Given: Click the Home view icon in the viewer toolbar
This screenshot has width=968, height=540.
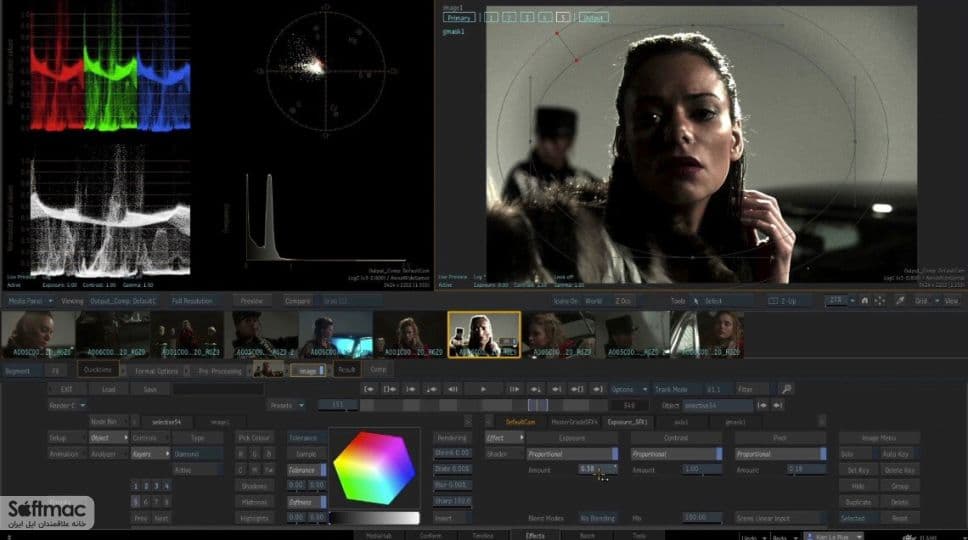Looking at the screenshot, I should 864,301.
